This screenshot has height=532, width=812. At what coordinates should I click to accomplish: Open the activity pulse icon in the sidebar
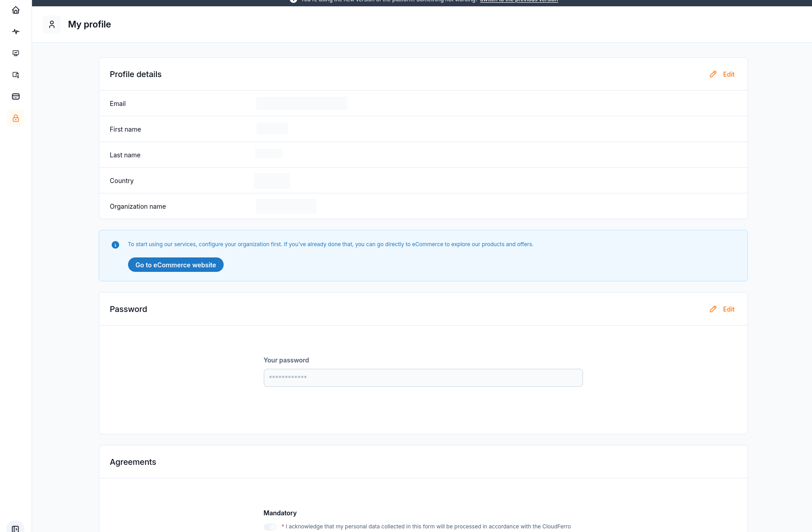16,32
